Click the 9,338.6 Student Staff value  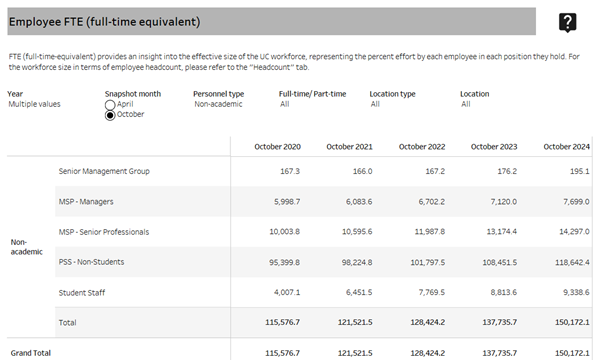click(x=576, y=292)
